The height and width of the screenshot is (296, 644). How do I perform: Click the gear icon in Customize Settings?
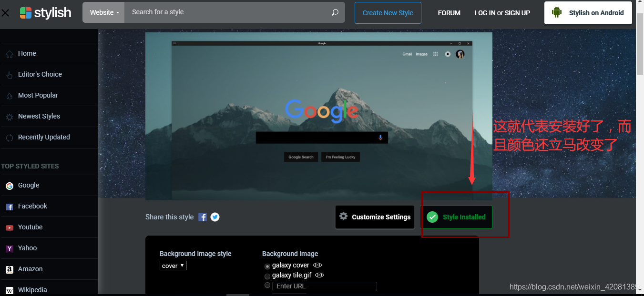tap(343, 217)
